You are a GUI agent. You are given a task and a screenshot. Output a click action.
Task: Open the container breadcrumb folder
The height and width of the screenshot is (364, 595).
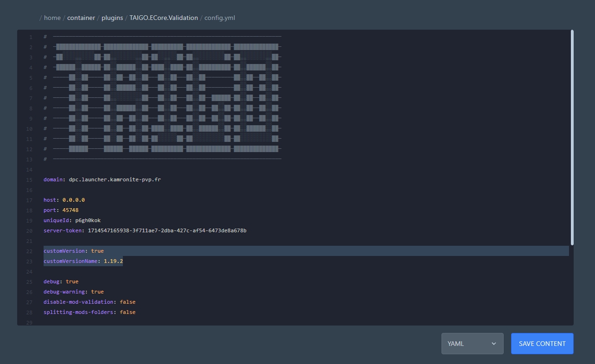click(x=81, y=18)
